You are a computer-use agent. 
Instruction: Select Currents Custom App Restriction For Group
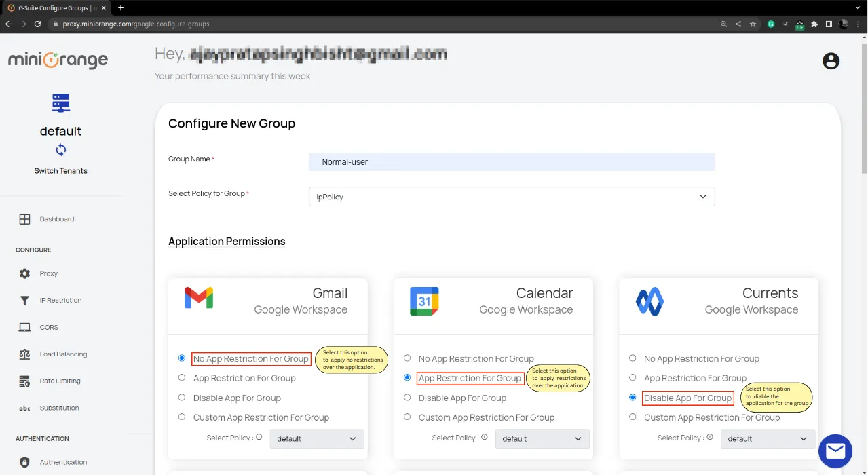633,417
